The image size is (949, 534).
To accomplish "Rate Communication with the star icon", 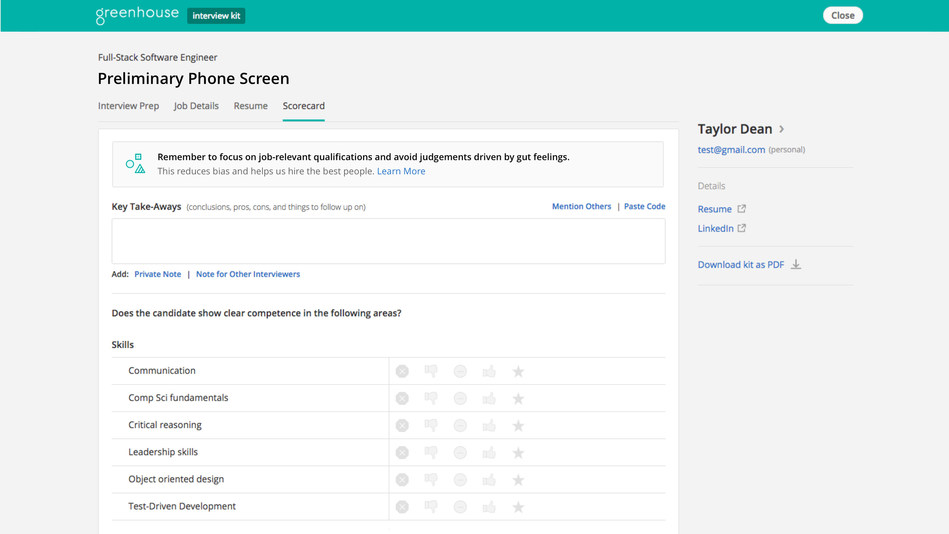I will (518, 371).
